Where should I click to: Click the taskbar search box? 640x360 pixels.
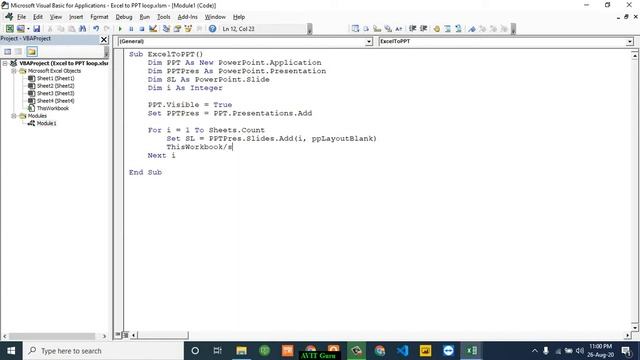coord(103,351)
